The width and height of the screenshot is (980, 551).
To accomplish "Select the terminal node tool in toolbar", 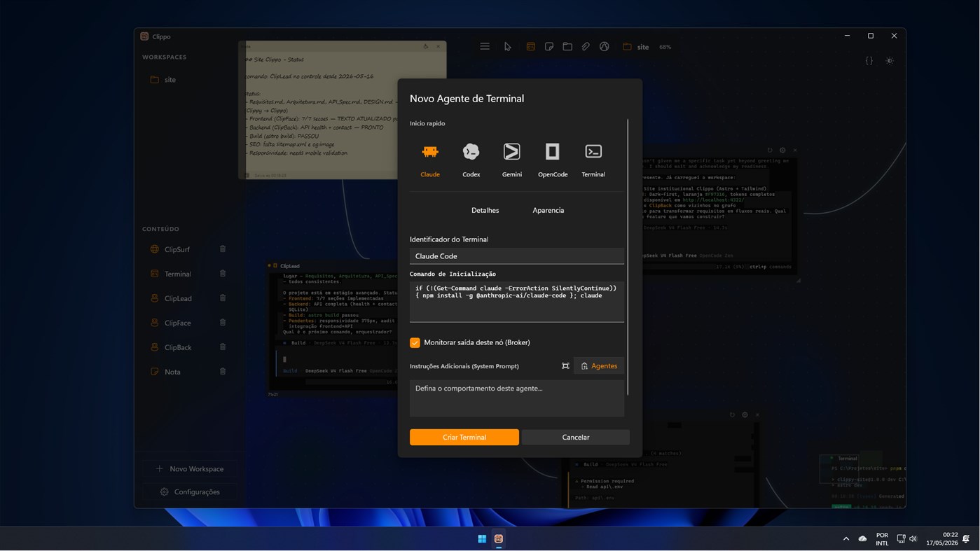I will [x=530, y=47].
